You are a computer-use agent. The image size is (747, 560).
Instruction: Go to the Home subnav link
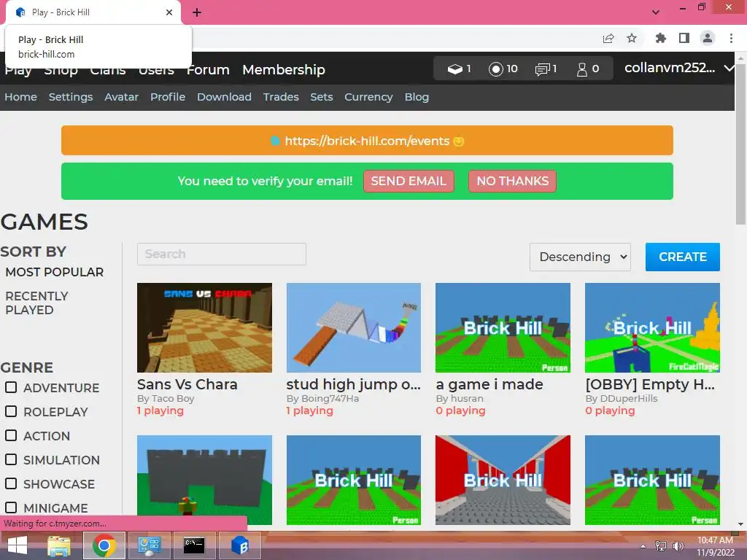point(21,97)
